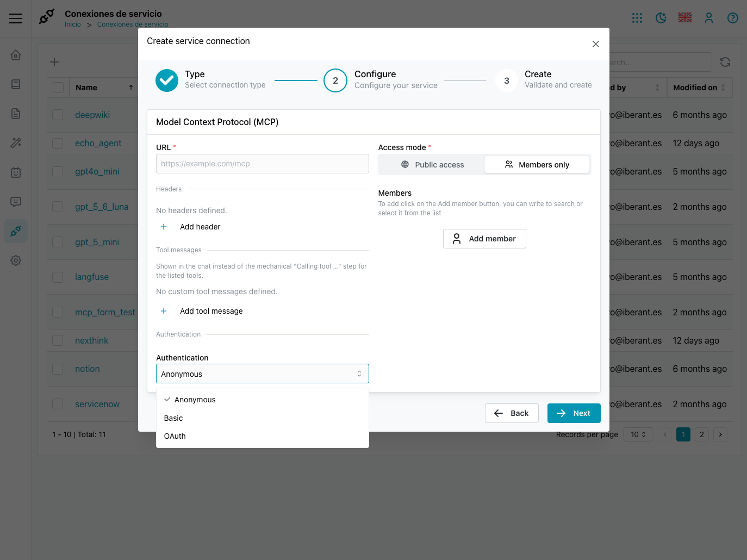This screenshot has height=560, width=747.
Task: Sort by Name column arrow
Action: 131,88
